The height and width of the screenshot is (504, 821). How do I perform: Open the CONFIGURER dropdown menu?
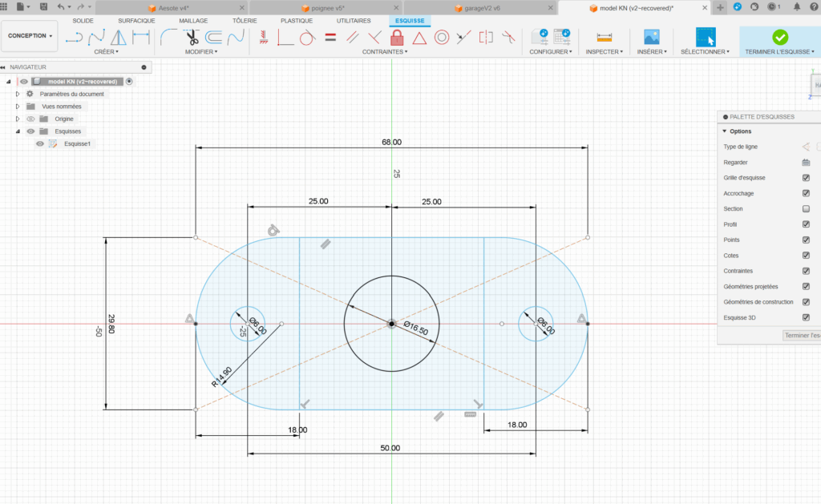550,52
